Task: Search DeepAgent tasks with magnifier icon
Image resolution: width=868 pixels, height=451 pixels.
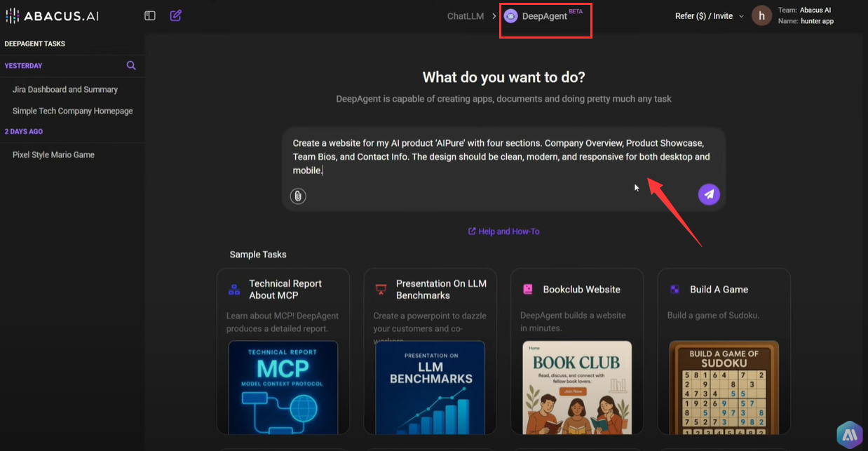Action: click(131, 65)
